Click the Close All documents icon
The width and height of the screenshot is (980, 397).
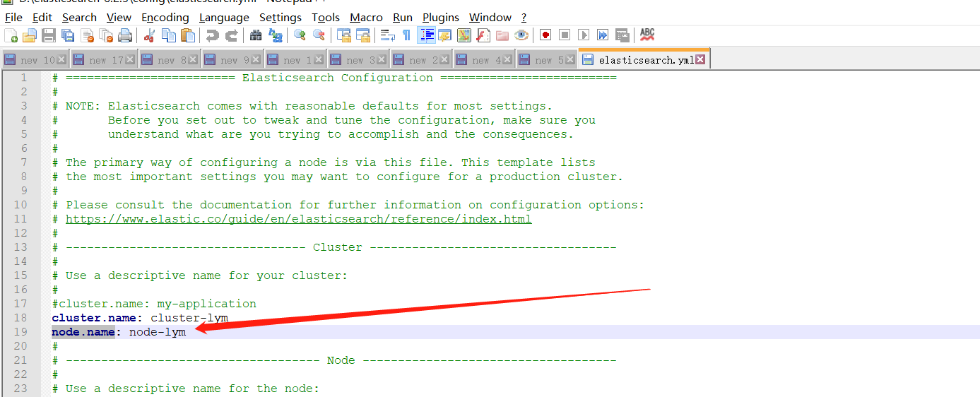pyautogui.click(x=106, y=35)
